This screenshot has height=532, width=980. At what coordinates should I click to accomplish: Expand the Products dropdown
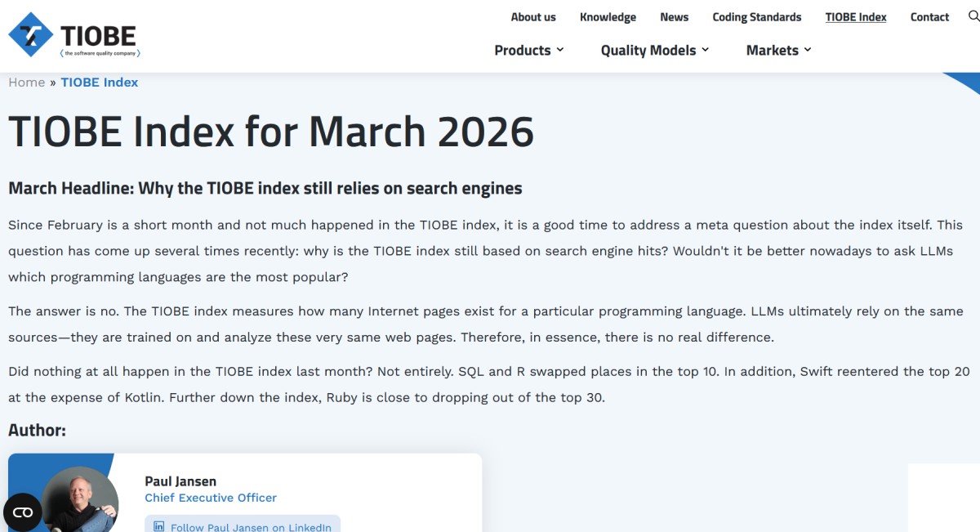(528, 50)
